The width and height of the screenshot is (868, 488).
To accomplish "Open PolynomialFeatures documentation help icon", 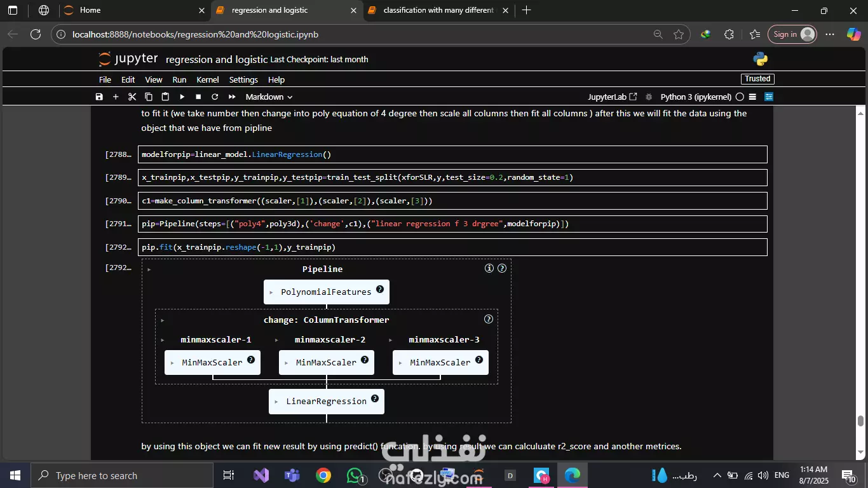I will click(x=380, y=289).
